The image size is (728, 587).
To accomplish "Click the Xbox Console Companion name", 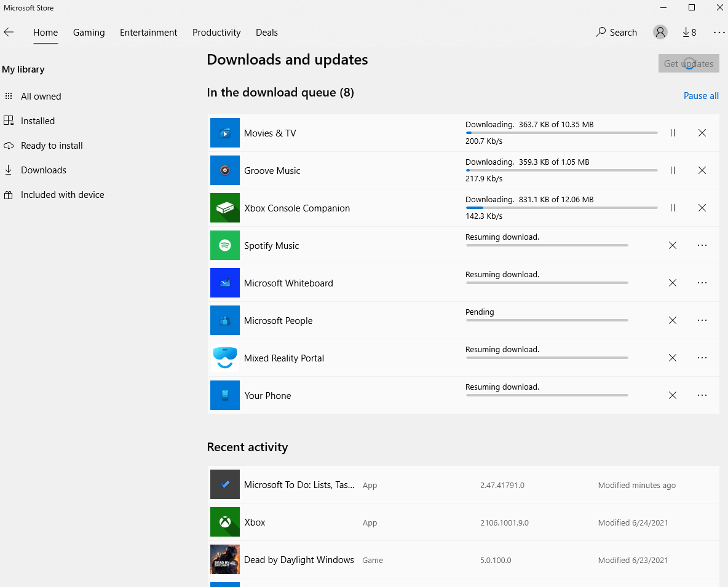I will pyautogui.click(x=297, y=208).
